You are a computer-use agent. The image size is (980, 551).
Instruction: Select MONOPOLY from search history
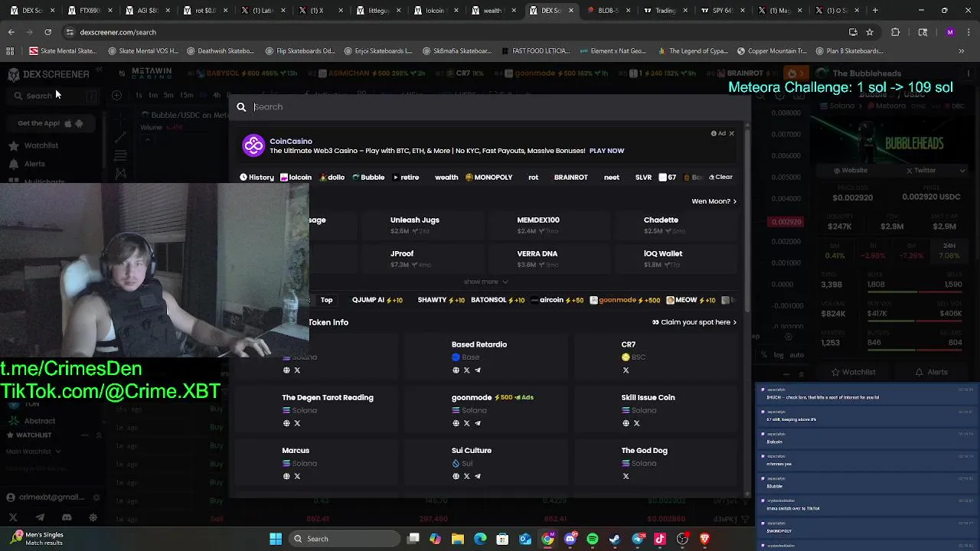[488, 178]
